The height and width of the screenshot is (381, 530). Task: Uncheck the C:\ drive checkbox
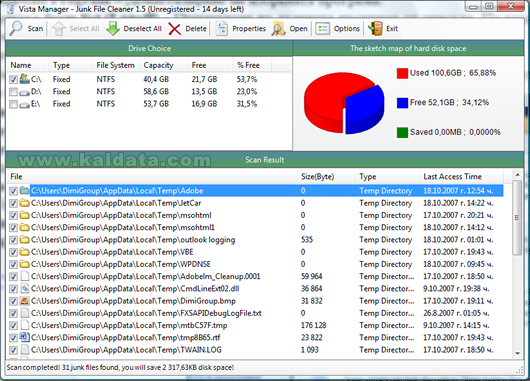pyautogui.click(x=13, y=79)
